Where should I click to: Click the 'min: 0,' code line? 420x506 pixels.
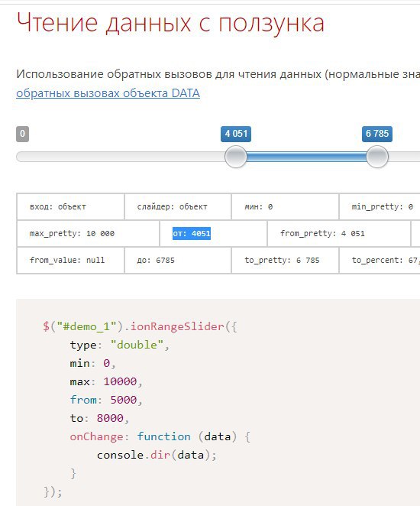point(93,363)
